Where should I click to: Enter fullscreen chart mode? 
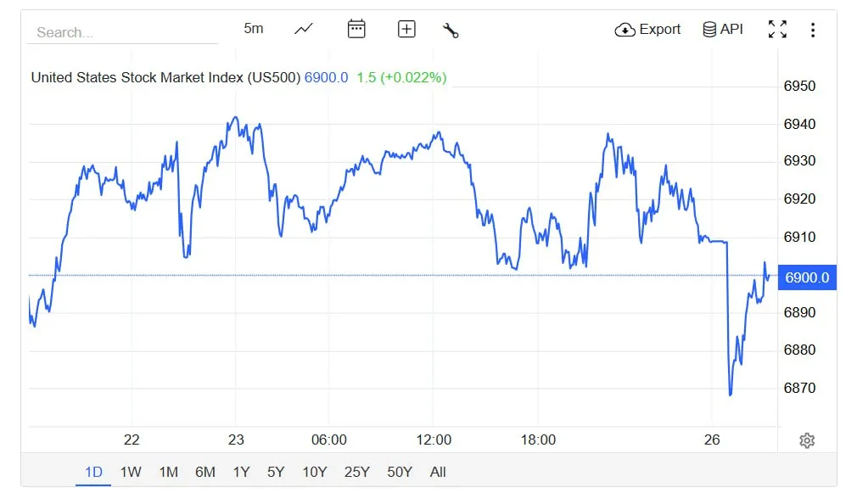pos(777,30)
